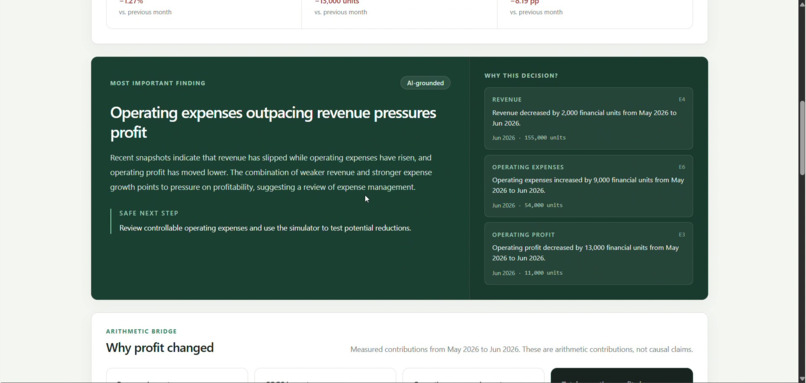
Task: Click 'Operating profit decreased by 13,000' text
Action: 585,252
